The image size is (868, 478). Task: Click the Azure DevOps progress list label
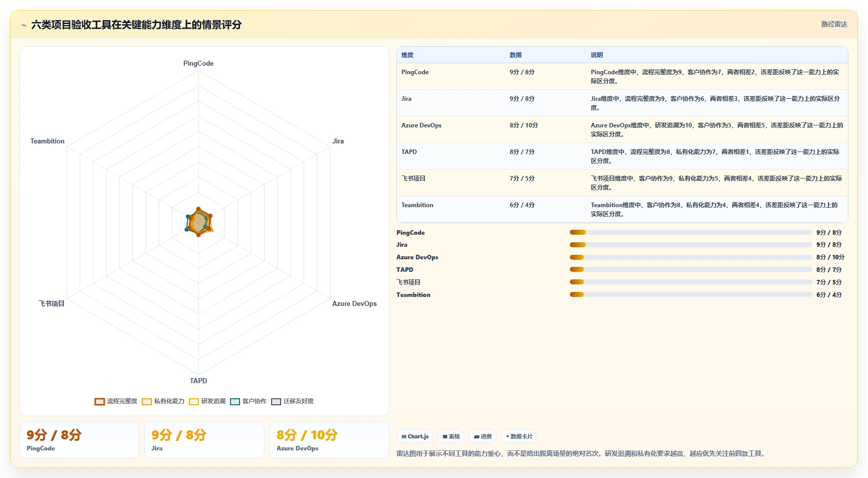[417, 257]
